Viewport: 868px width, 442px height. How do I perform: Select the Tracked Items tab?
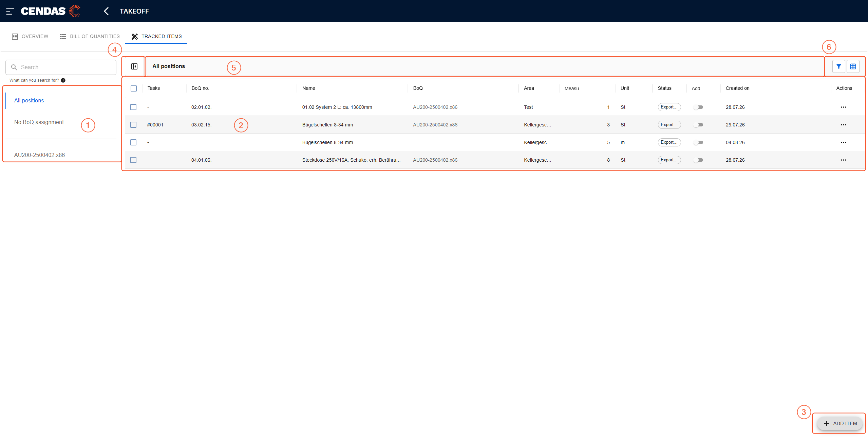156,37
